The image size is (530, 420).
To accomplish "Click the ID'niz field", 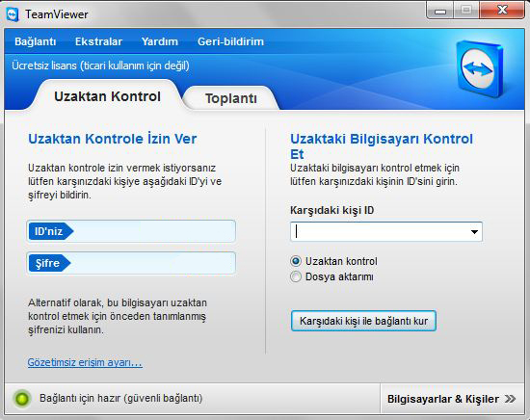I will 131,231.
